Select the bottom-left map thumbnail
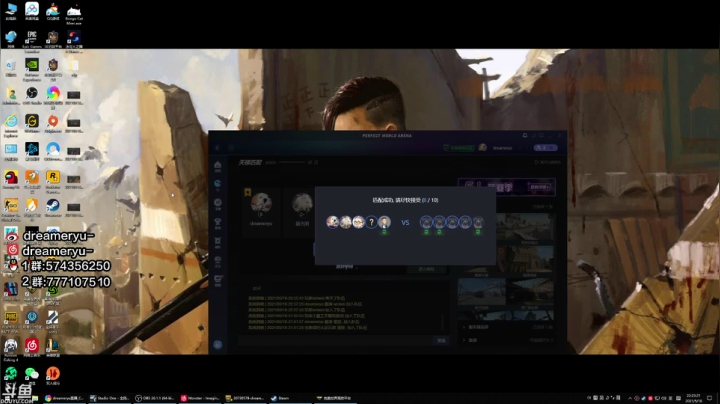Screen dimensions: 720x404 pos(481,293)
